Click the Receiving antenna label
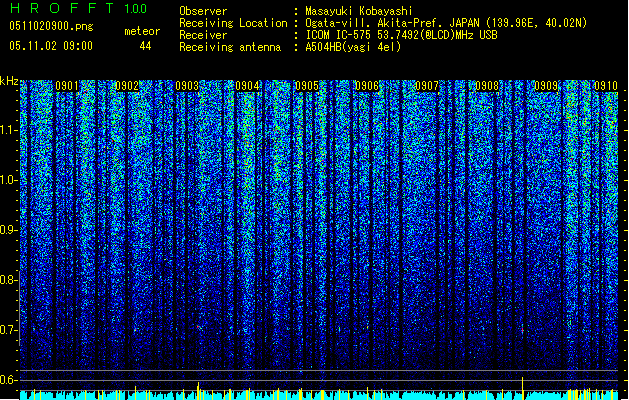 230,47
